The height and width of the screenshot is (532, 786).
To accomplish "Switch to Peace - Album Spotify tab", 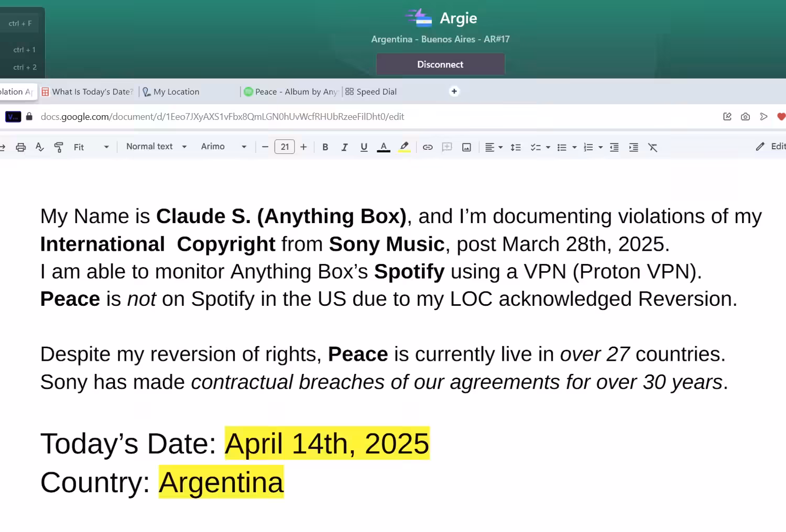I will click(291, 92).
